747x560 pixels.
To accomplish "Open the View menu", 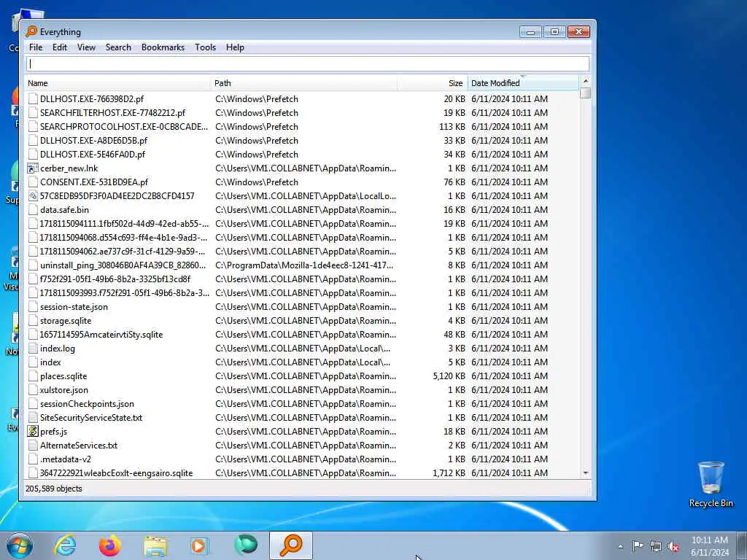I will pos(86,47).
